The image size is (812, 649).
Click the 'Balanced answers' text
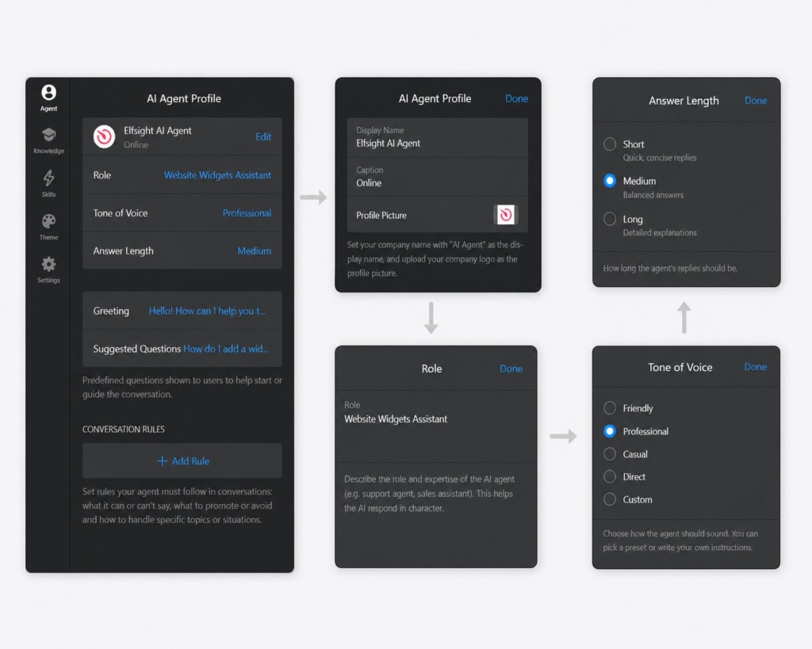click(653, 195)
